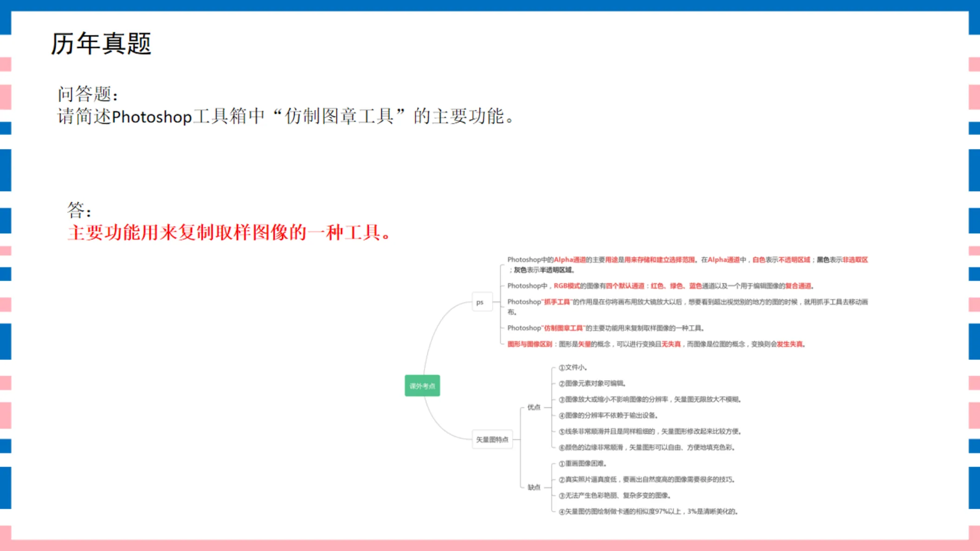Image resolution: width=980 pixels, height=551 pixels.
Task: Click the advantage item "①文件小。"
Action: (574, 367)
